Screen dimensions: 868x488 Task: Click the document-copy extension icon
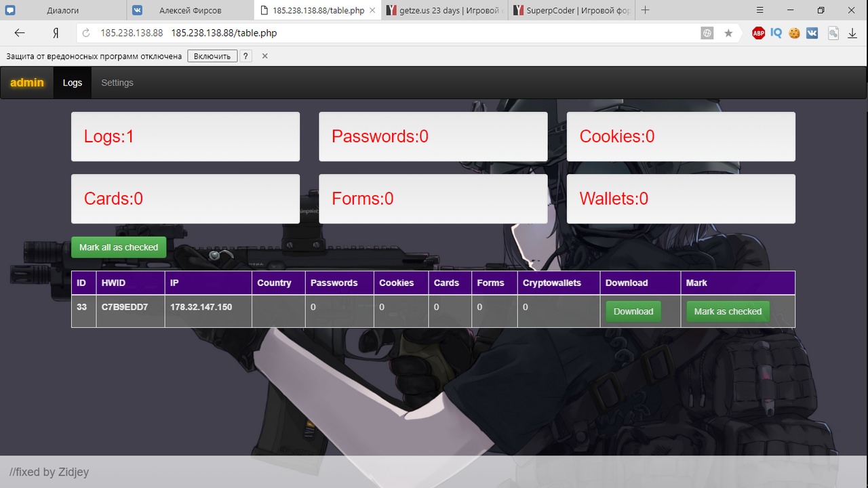click(833, 33)
